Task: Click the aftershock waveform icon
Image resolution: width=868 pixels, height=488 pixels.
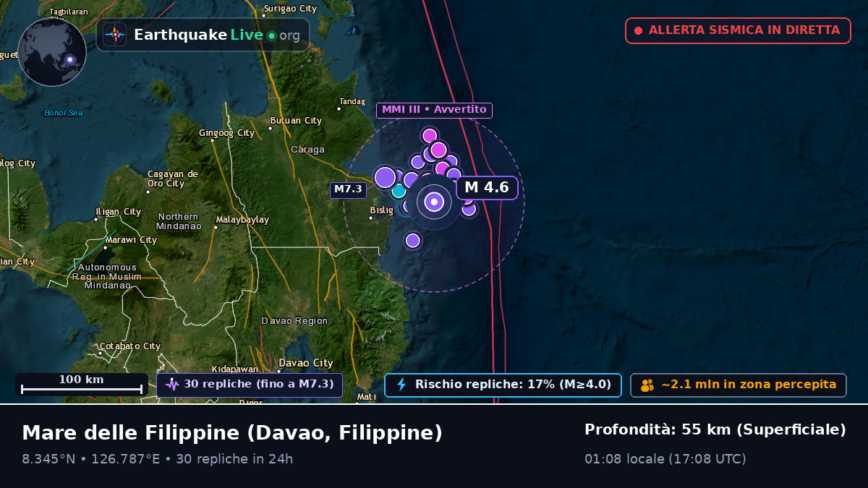Action: pos(172,385)
